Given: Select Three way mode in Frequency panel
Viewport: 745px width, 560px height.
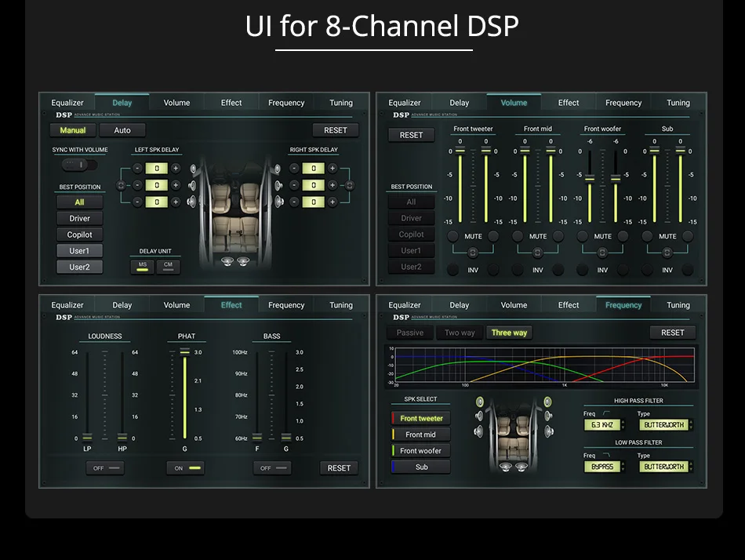Looking at the screenshot, I should [509, 333].
